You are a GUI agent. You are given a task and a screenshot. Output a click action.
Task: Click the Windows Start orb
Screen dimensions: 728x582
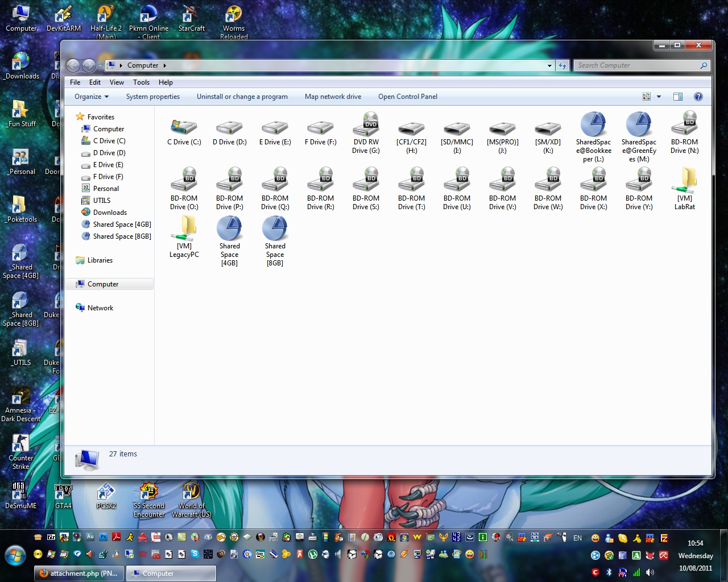click(15, 555)
